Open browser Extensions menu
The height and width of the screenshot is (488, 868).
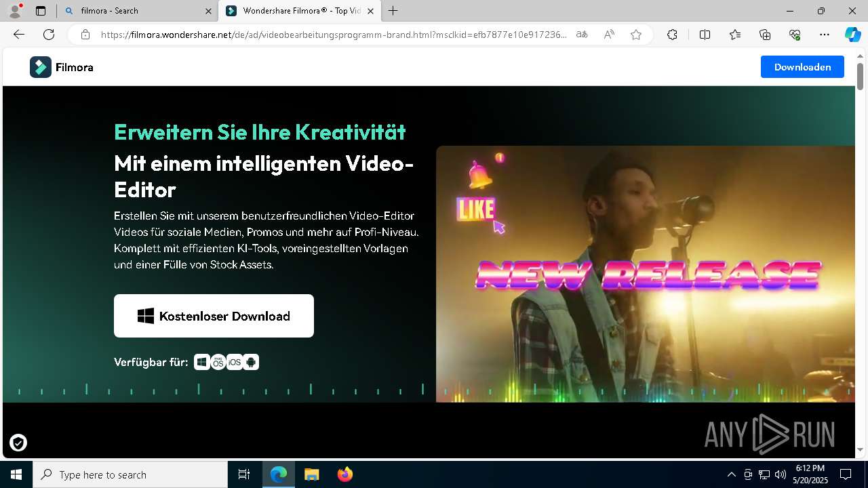tap(672, 35)
